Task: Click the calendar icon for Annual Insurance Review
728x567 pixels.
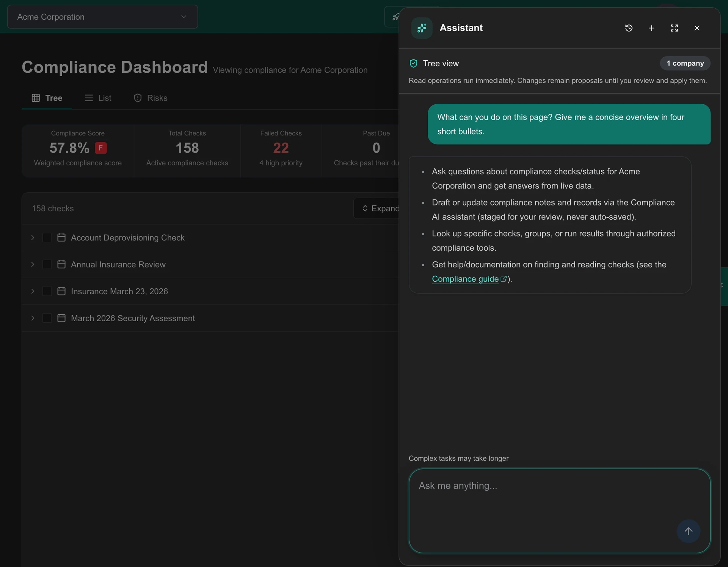Action: point(61,264)
